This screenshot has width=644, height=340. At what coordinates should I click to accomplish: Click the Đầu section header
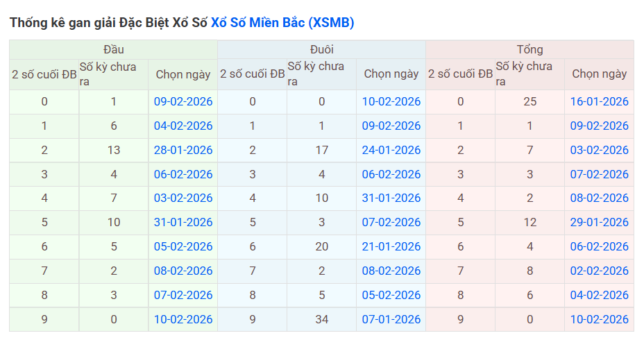(113, 49)
